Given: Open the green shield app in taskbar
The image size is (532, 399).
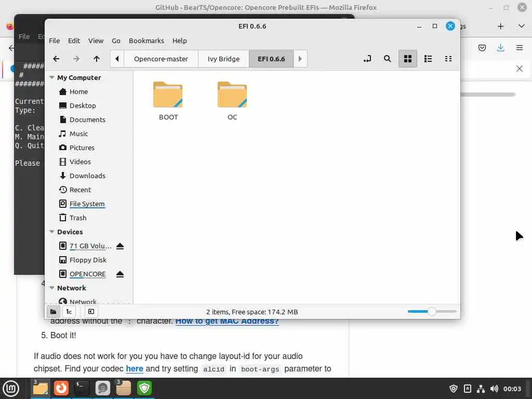Looking at the screenshot, I should 144,389.
